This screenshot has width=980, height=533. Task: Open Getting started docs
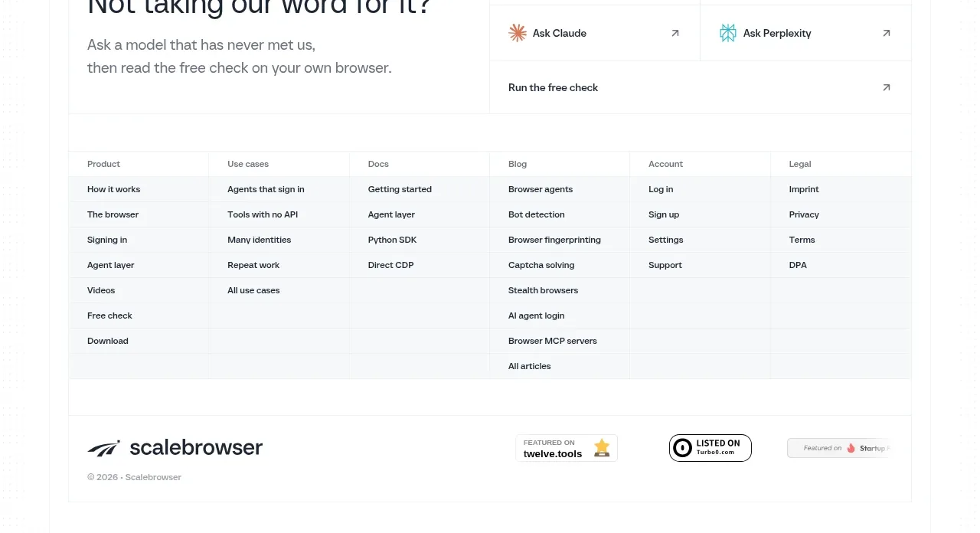pyautogui.click(x=400, y=189)
